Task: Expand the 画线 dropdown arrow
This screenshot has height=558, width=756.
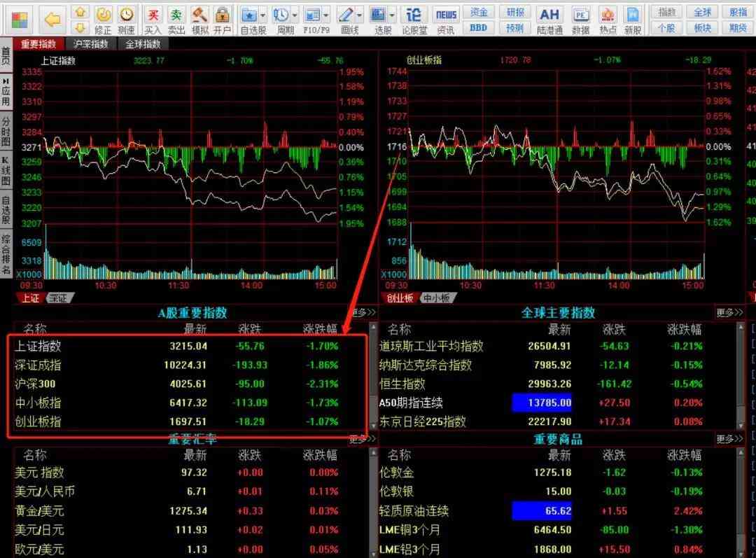Action: [x=360, y=15]
